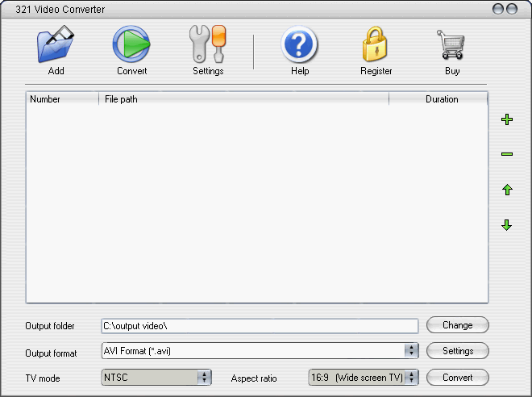The height and width of the screenshot is (397, 532).
Task: Click the Add video folder icon
Action: 56,44
